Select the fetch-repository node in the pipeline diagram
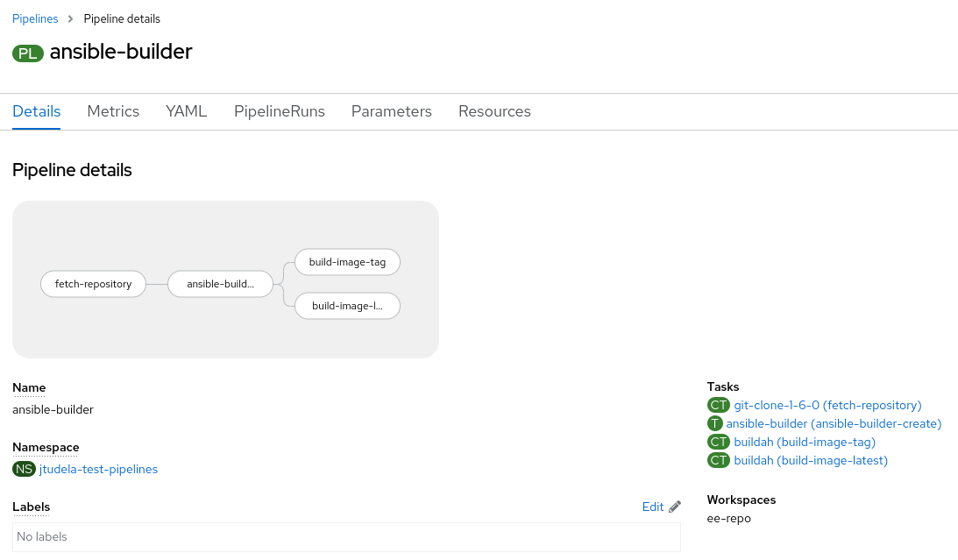958x560 pixels. pyautogui.click(x=93, y=283)
